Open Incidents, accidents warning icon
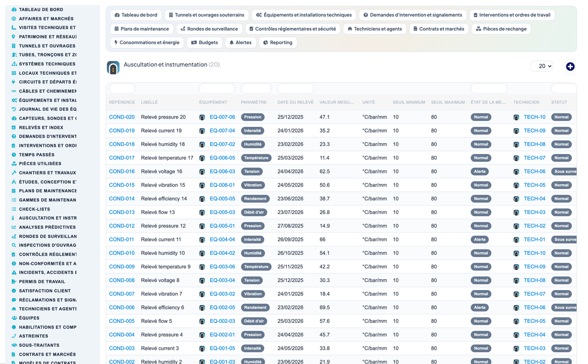This screenshot has width=588, height=364. (x=14, y=272)
